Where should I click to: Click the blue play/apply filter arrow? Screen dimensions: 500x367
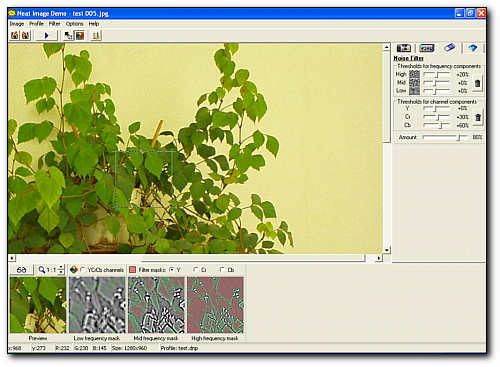(46, 35)
